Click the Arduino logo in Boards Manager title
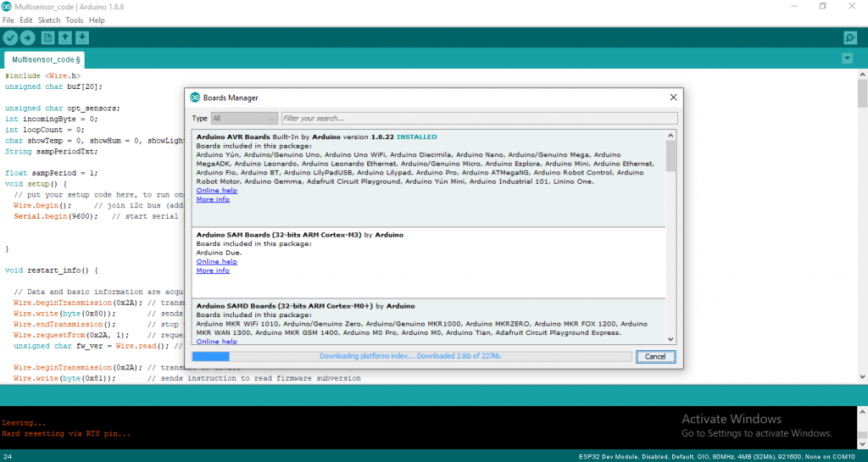The width and height of the screenshot is (868, 462). [x=195, y=97]
